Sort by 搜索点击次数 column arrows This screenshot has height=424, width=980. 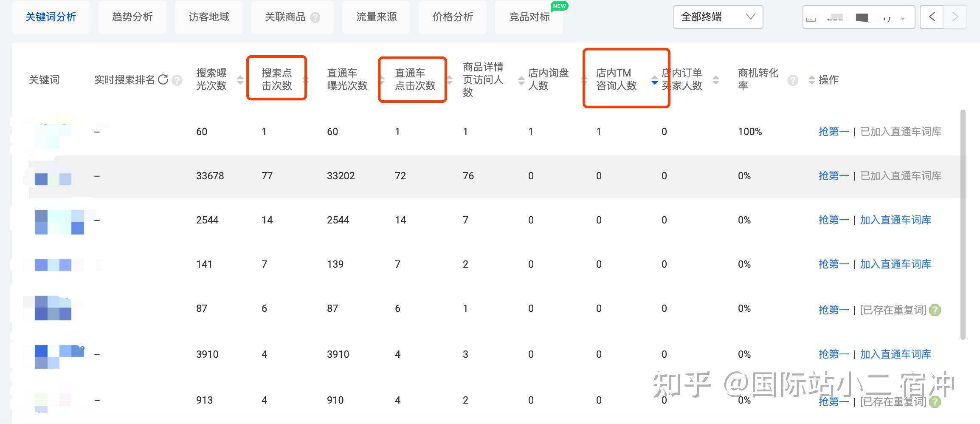tap(305, 80)
